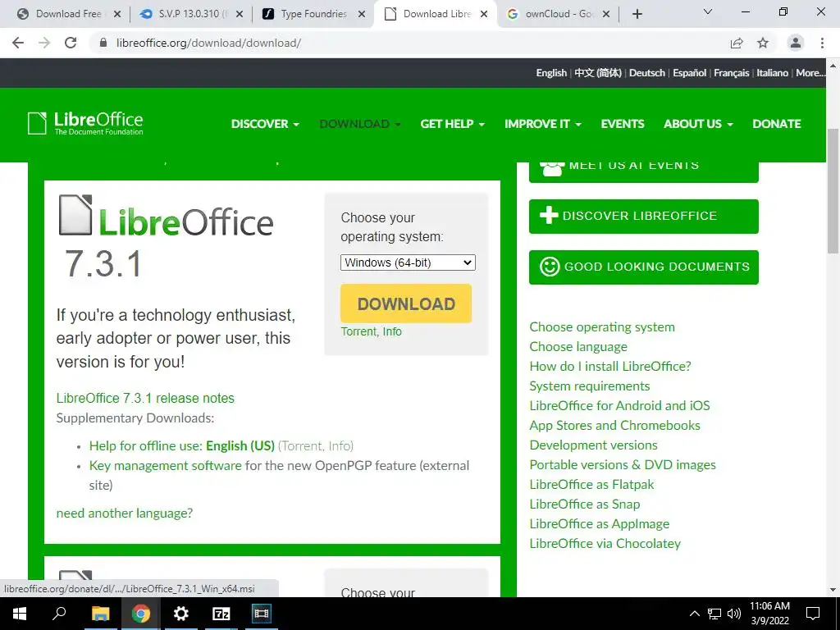Click the Discover LibreOffice plus button
The width and height of the screenshot is (840, 630).
tap(643, 216)
